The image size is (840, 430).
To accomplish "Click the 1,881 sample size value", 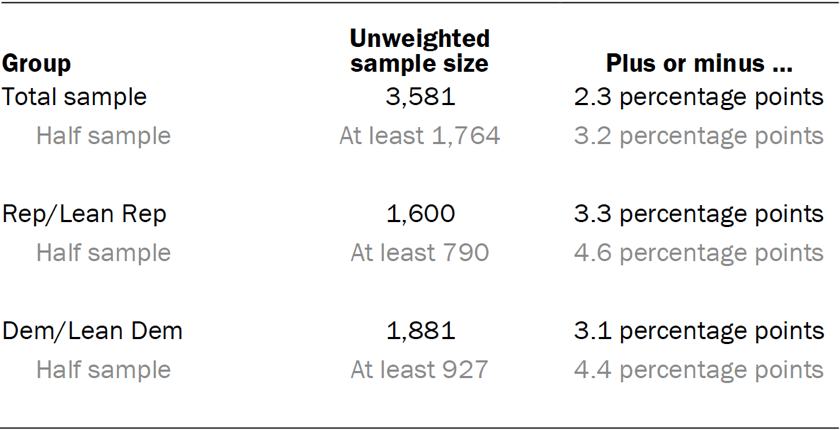I will 419,331.
